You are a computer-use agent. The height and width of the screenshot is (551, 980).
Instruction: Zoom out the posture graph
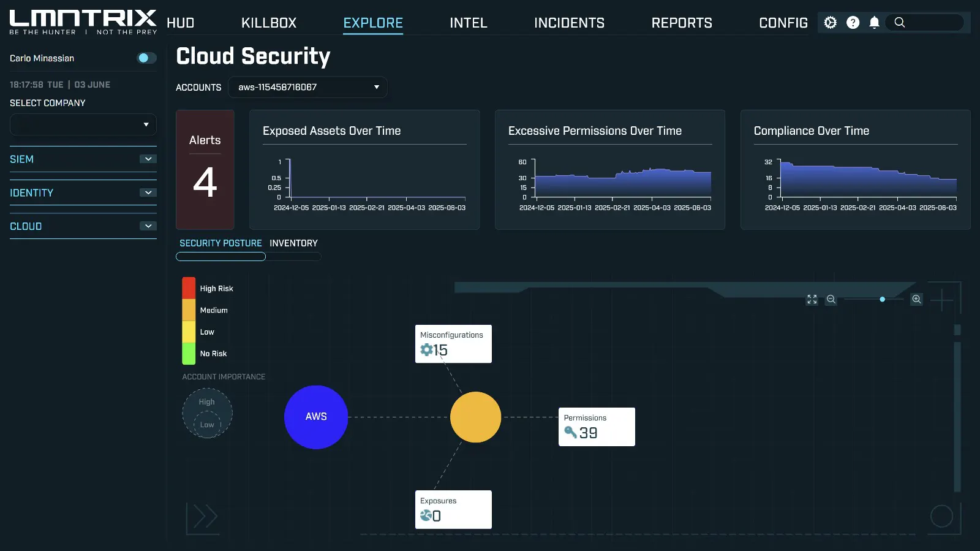point(831,299)
